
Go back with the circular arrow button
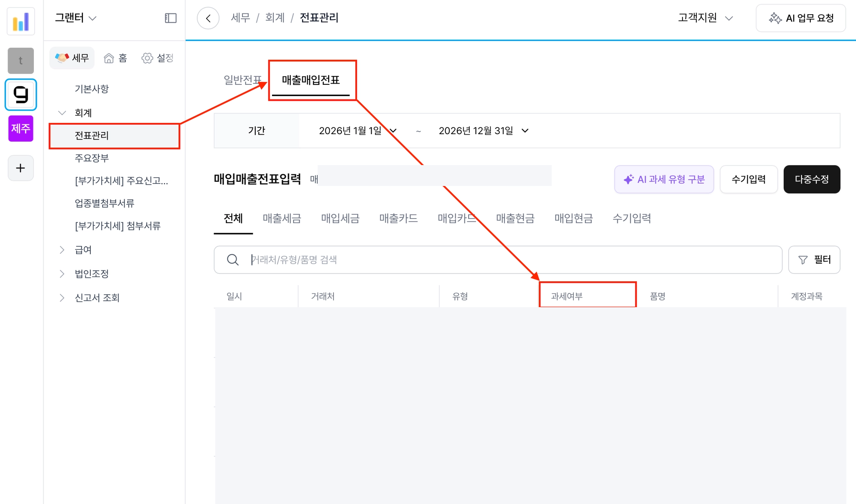click(208, 18)
